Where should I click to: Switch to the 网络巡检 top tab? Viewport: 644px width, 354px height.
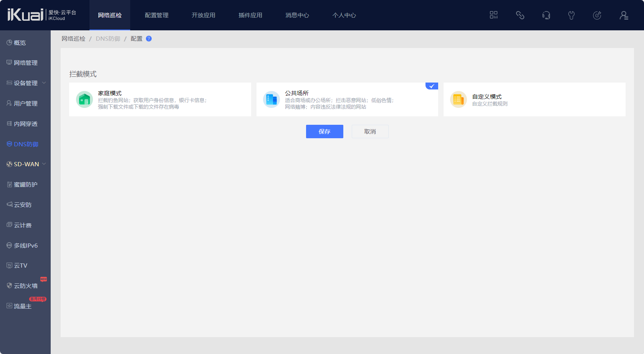click(110, 15)
